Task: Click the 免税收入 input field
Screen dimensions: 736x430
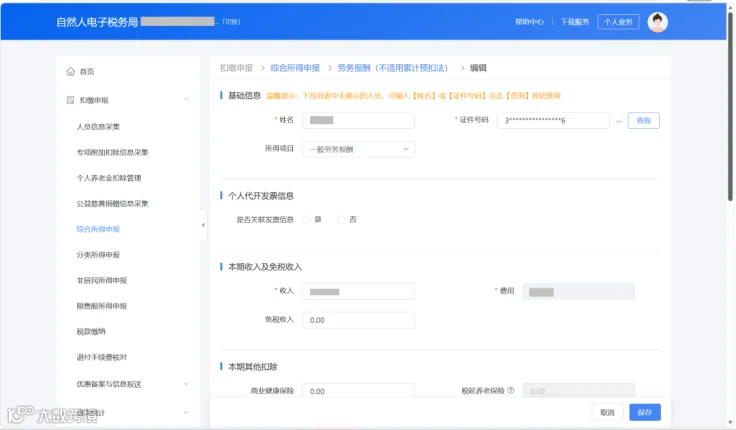Action: (x=358, y=320)
